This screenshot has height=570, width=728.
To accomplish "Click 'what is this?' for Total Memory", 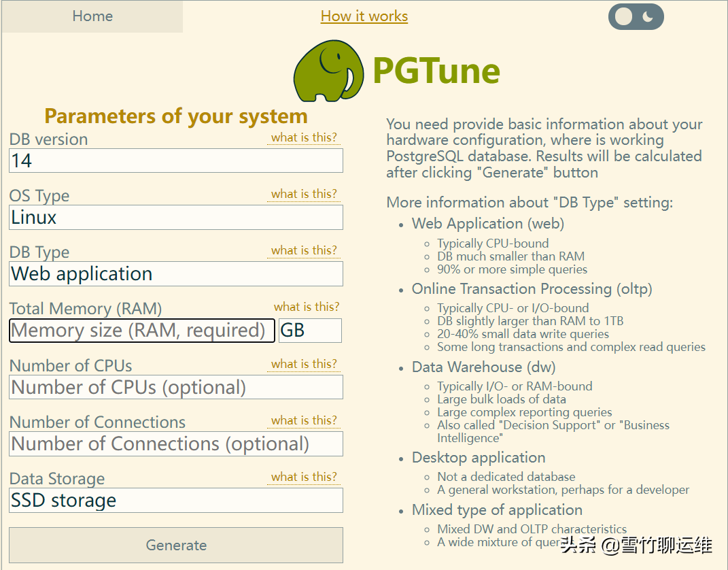I will [x=307, y=307].
